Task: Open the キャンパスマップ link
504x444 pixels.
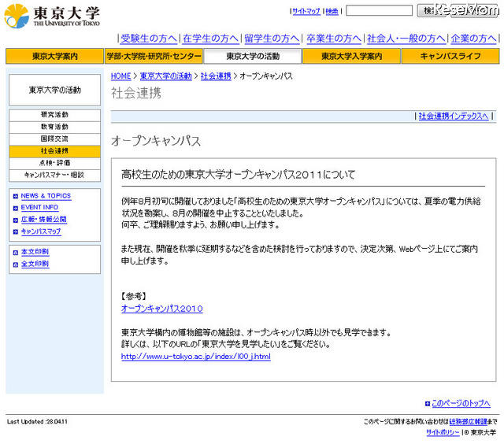Action: tap(41, 231)
